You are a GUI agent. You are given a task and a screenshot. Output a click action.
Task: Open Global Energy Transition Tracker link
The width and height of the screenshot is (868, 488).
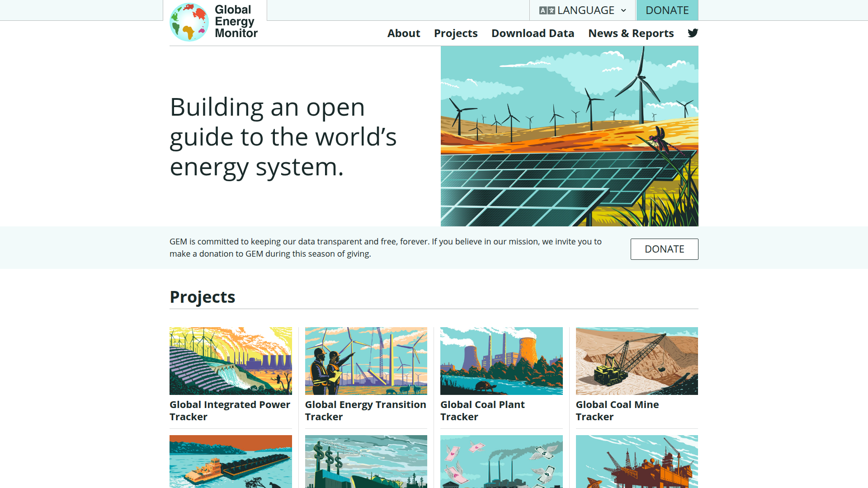365,411
